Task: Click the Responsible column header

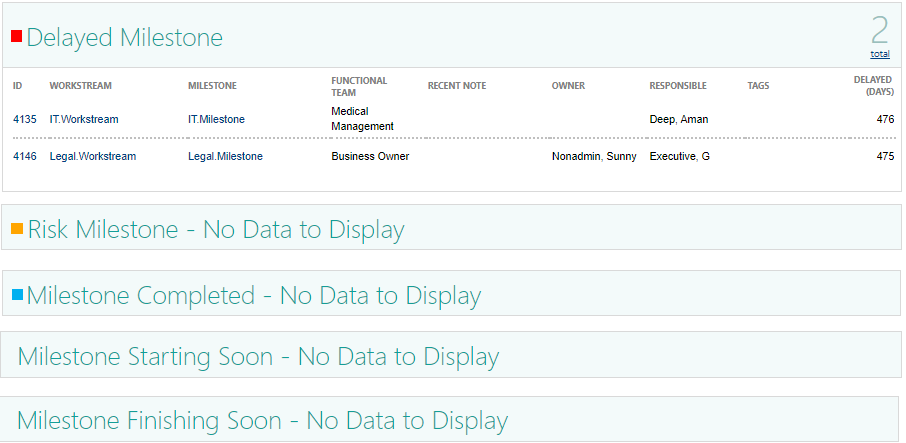Action: tap(678, 85)
